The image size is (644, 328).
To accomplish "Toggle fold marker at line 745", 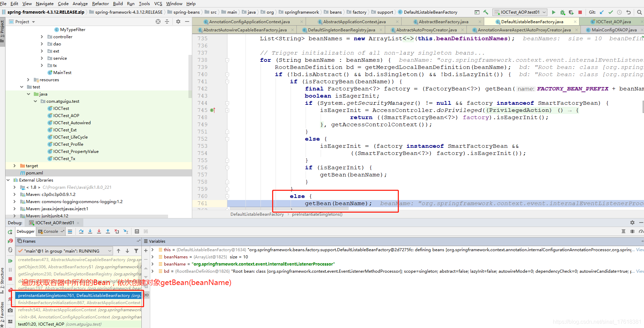I will pos(227,110).
